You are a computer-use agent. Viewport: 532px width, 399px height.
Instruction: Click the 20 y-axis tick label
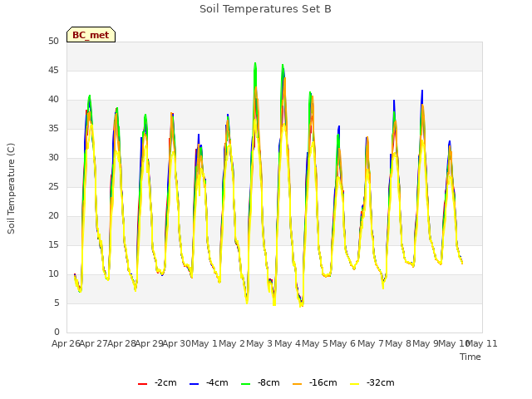tap(53, 216)
